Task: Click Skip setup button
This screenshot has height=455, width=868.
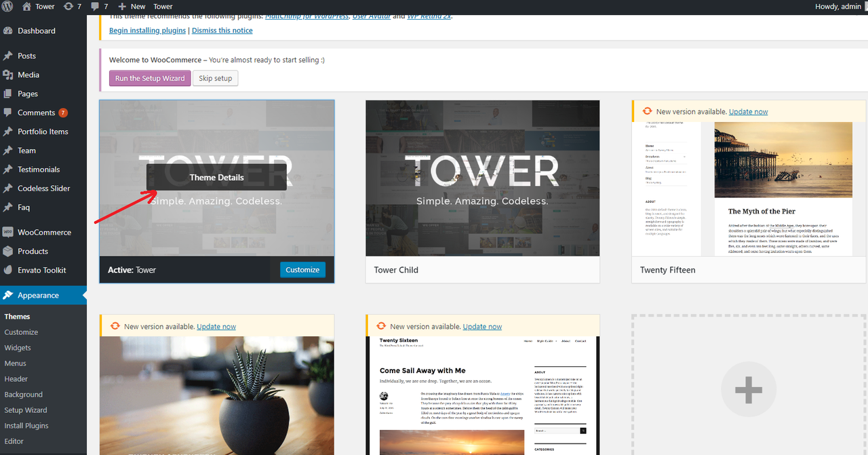Action: (x=216, y=79)
